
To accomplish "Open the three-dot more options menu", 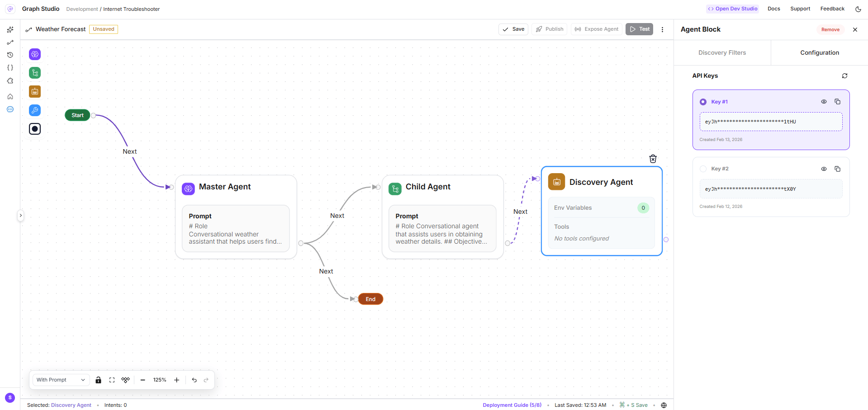I will click(662, 29).
